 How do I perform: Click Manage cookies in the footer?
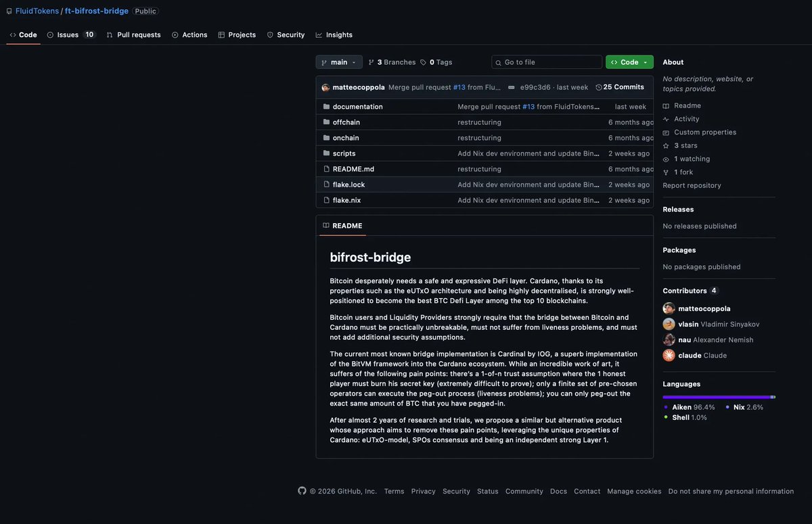point(634,492)
